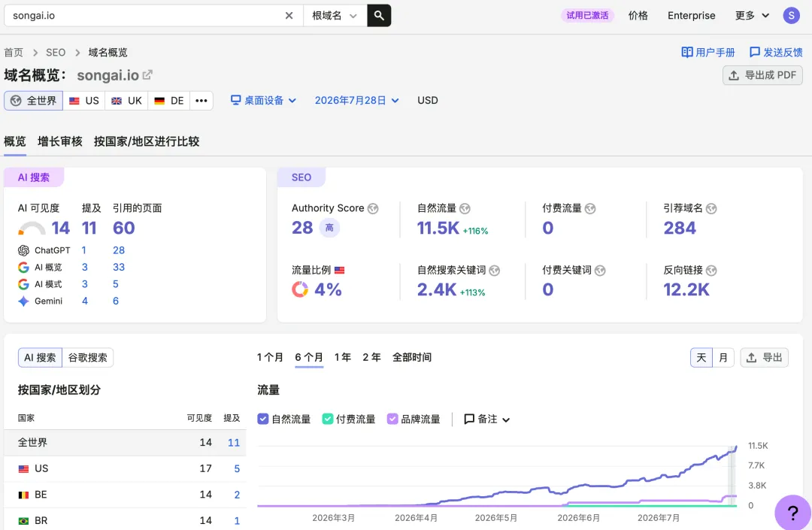This screenshot has width=812, height=530.
Task: Switch to the 增长审核 tab
Action: [x=60, y=141]
